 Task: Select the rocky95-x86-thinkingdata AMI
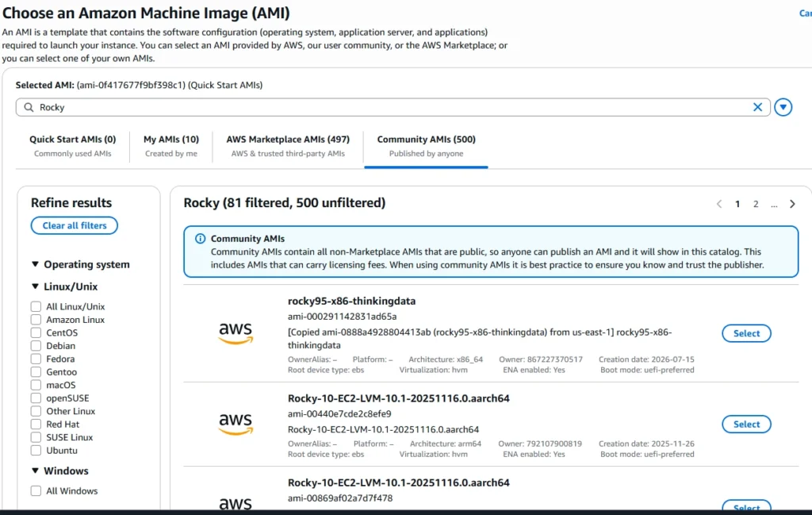pos(746,333)
